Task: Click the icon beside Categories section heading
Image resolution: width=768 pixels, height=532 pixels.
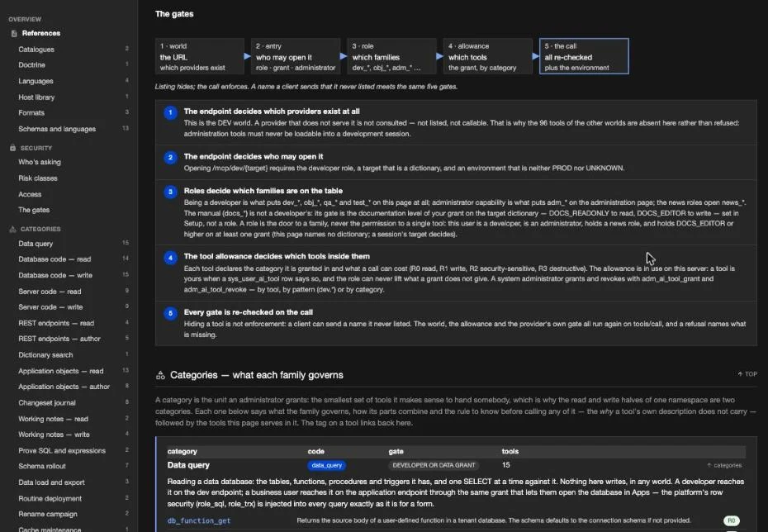Action: click(x=160, y=375)
